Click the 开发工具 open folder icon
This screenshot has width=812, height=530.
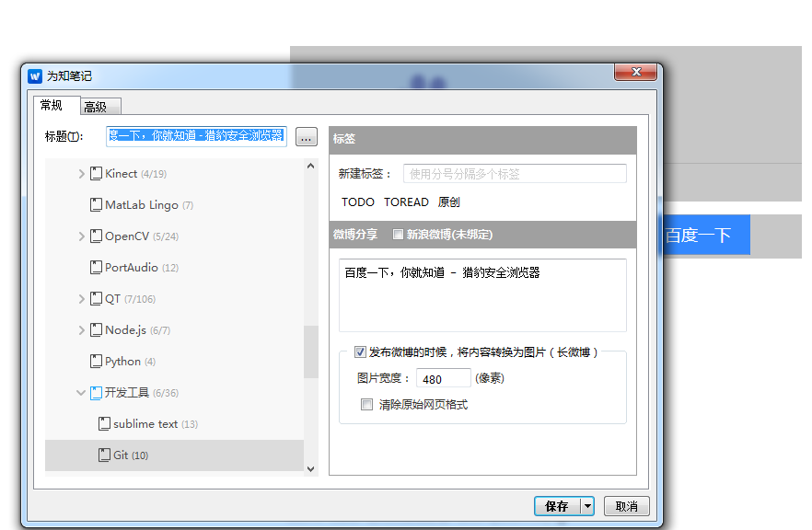pos(96,393)
